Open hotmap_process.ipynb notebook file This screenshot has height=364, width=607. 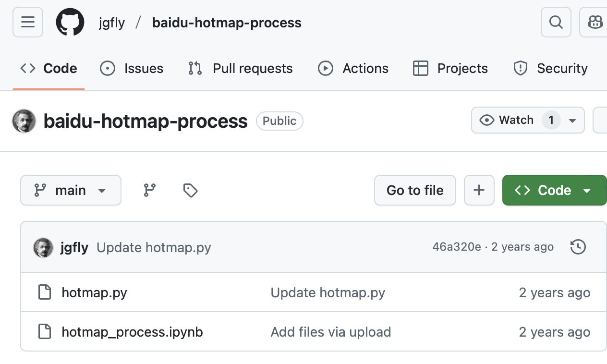(x=132, y=332)
